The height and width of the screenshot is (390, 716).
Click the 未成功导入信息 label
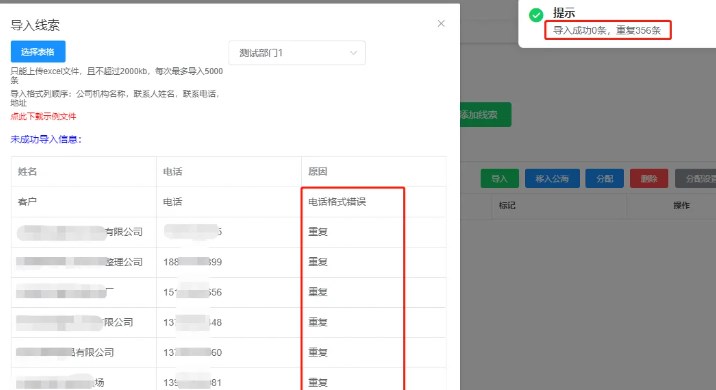click(x=46, y=139)
